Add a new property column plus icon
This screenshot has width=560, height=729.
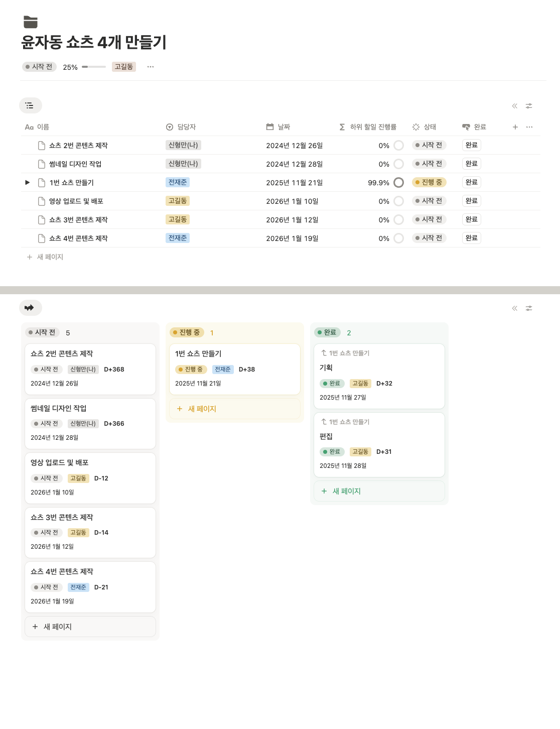pyautogui.click(x=515, y=127)
